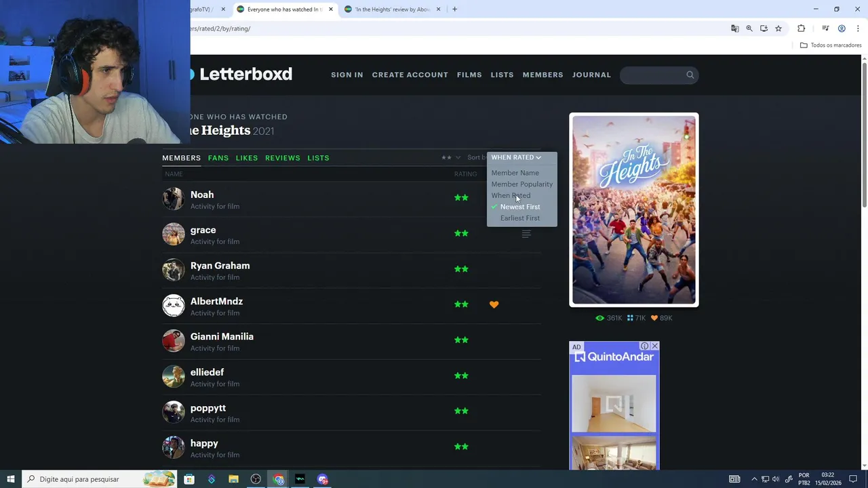Click the zoom magnifier icon in address bar
The width and height of the screenshot is (868, 488).
(749, 28)
